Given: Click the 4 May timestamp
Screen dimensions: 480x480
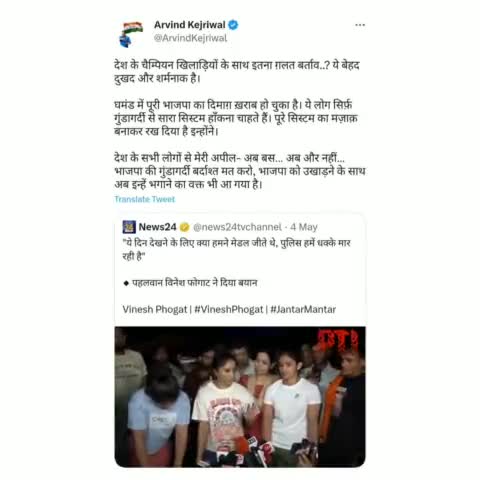Looking at the screenshot, I should pyautogui.click(x=304, y=227).
